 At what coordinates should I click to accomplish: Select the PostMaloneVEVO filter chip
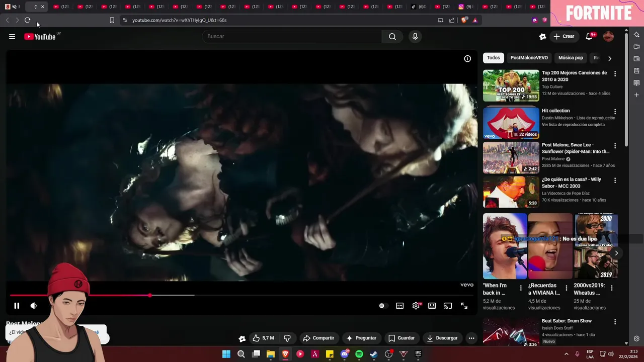(529, 58)
